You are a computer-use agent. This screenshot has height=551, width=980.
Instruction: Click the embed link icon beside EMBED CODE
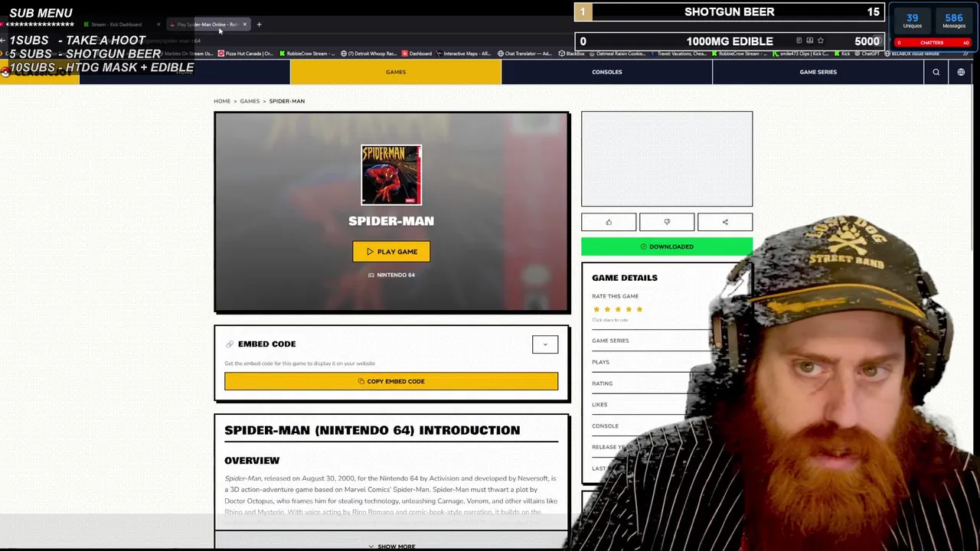pos(230,344)
